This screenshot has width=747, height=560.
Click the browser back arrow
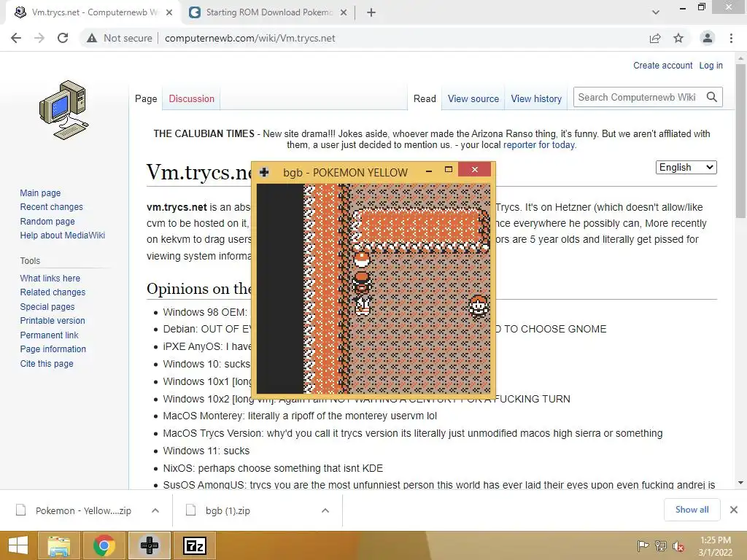coord(16,38)
